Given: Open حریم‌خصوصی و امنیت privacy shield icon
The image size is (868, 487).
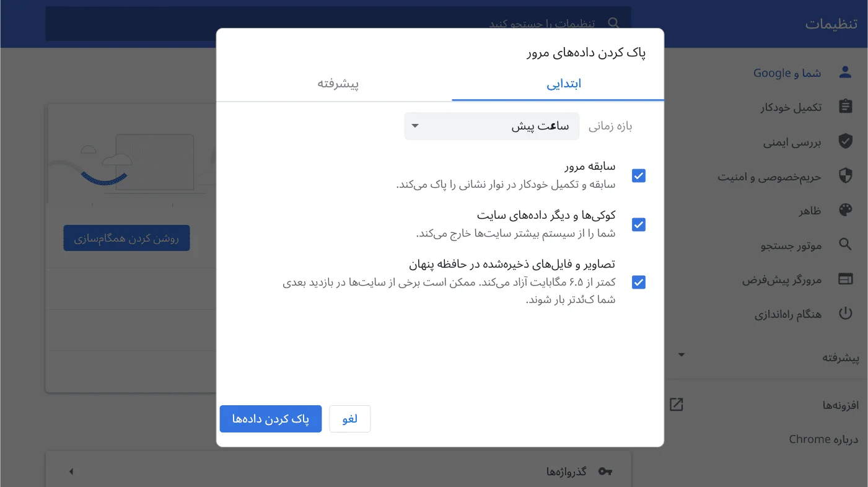Looking at the screenshot, I should (845, 176).
